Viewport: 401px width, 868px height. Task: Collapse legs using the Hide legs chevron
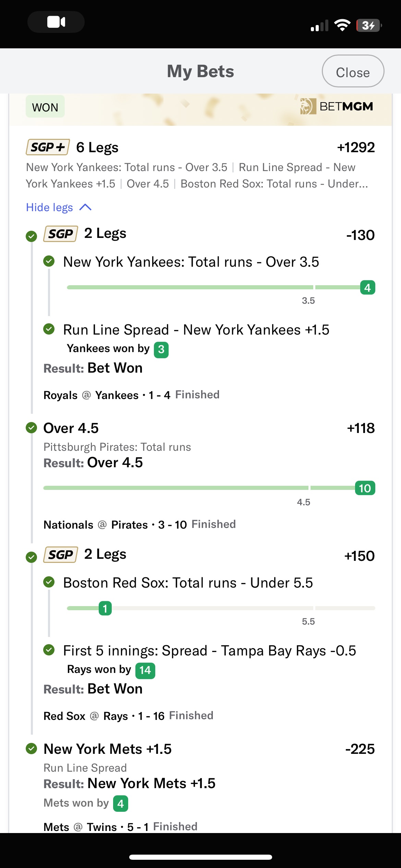point(85,207)
